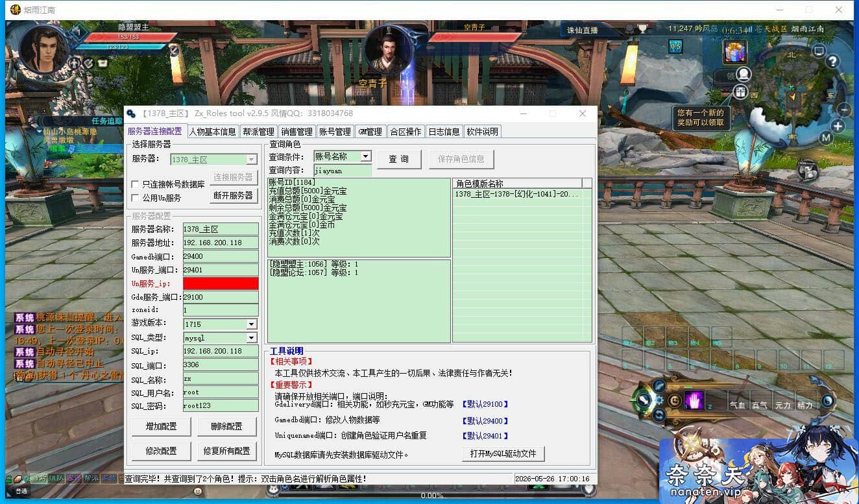Click the 诛仙直播 label in top bar
Image resolution: width=859 pixels, height=504 pixels.
[x=583, y=30]
